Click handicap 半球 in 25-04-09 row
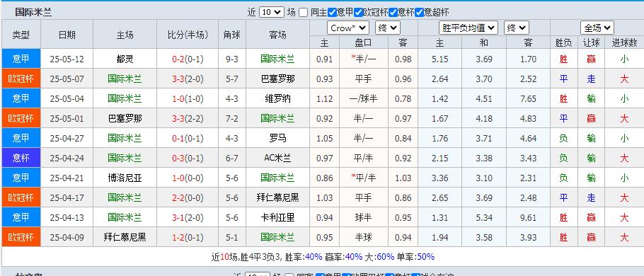 point(364,237)
